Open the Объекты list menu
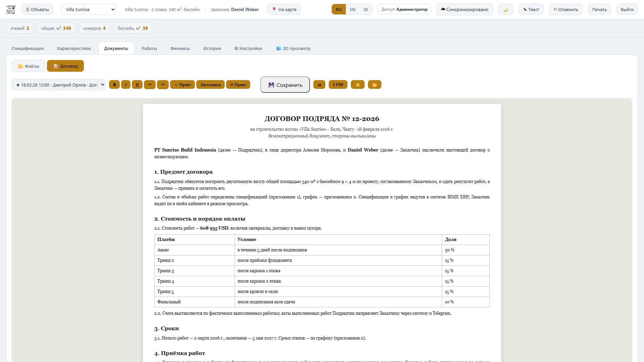This screenshot has height=362, width=644. (x=37, y=9)
